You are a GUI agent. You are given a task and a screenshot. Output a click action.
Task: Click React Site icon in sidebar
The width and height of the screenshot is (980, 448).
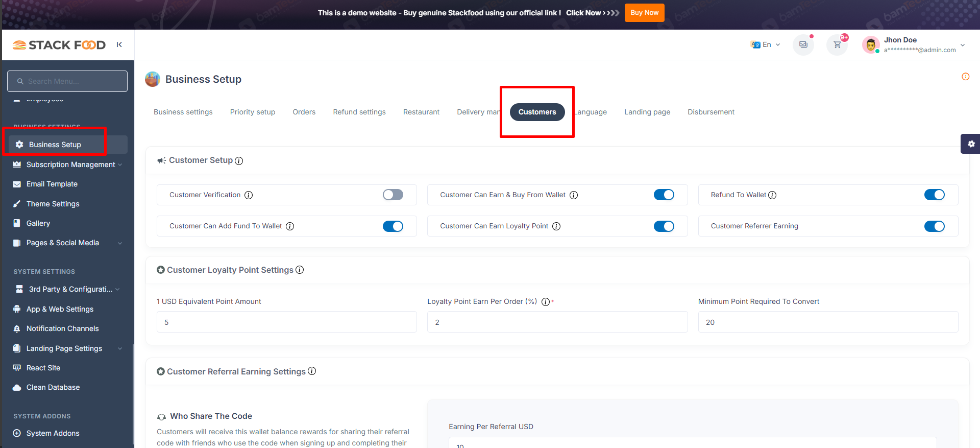pos(17,368)
